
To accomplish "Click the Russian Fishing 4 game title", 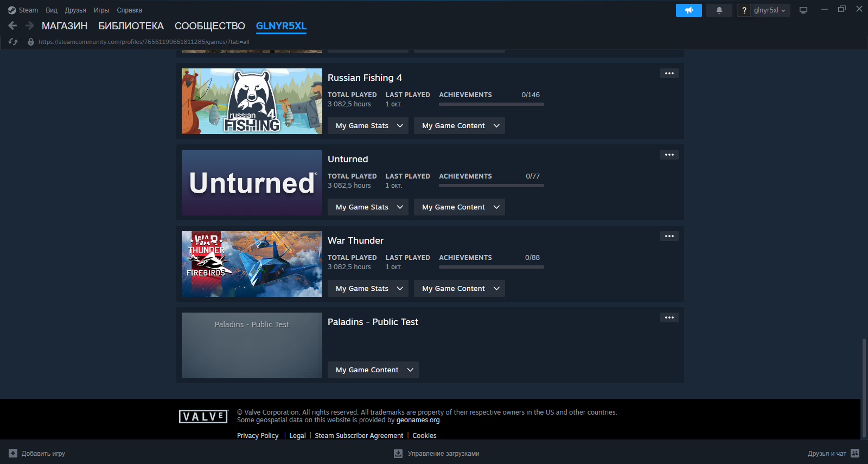I will click(365, 78).
